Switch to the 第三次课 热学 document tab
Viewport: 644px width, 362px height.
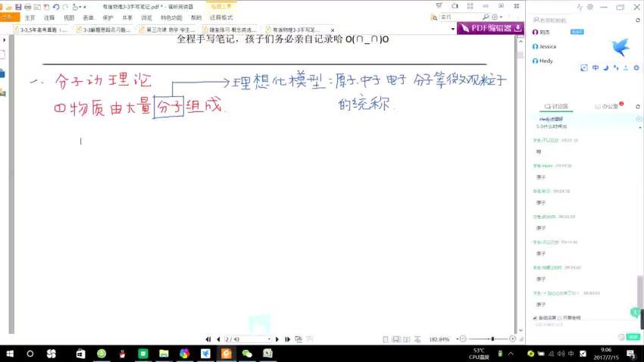(168, 30)
